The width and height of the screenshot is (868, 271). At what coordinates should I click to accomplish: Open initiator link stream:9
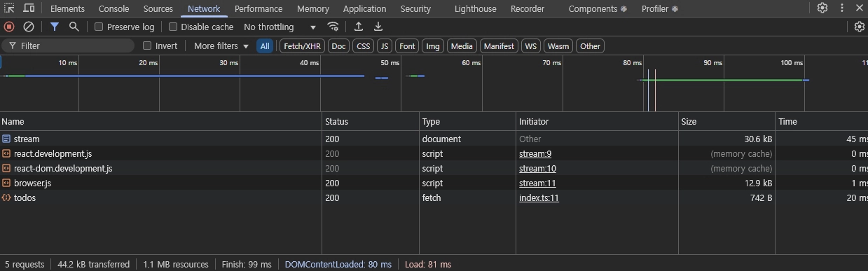535,153
